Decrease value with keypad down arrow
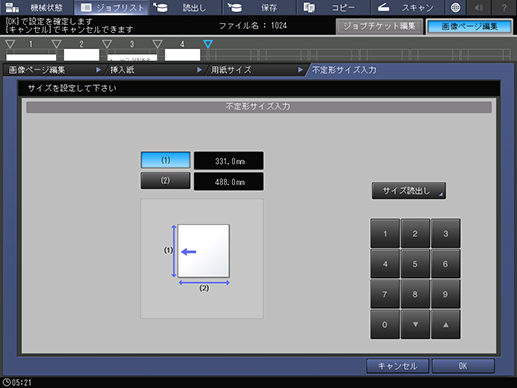The height and width of the screenshot is (388, 517). pyautogui.click(x=415, y=324)
